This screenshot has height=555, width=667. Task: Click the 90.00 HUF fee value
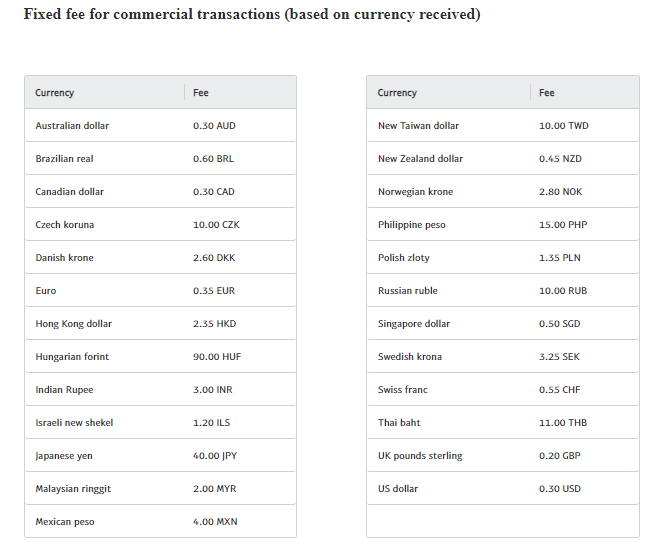pos(217,357)
